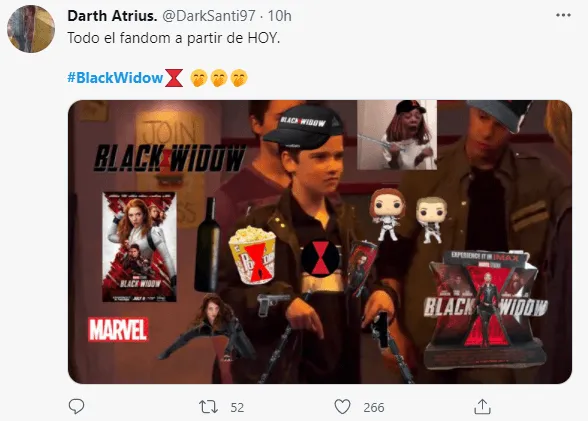Viewport: 588px width, 421px height.
Task: View the retweet count of 52
Action: (237, 408)
